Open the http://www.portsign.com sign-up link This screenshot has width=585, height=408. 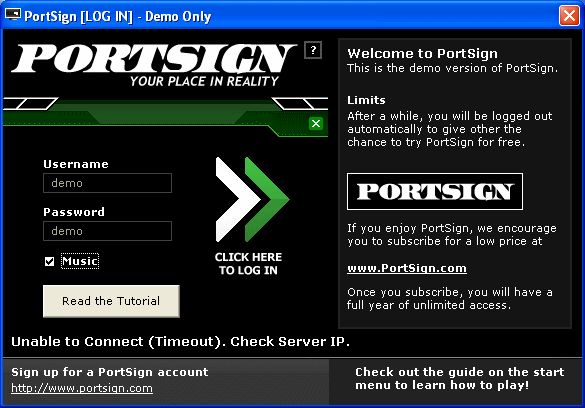[82, 388]
